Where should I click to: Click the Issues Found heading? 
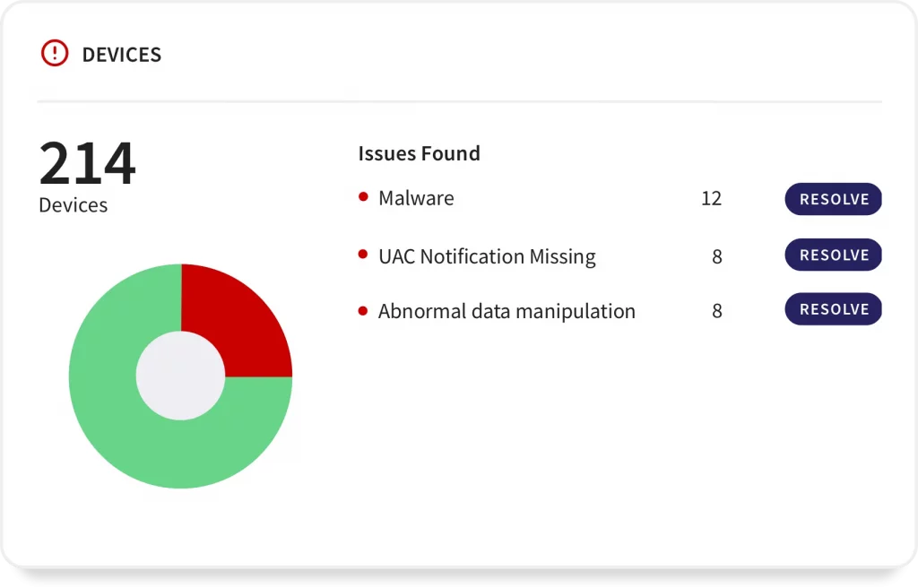tap(419, 153)
